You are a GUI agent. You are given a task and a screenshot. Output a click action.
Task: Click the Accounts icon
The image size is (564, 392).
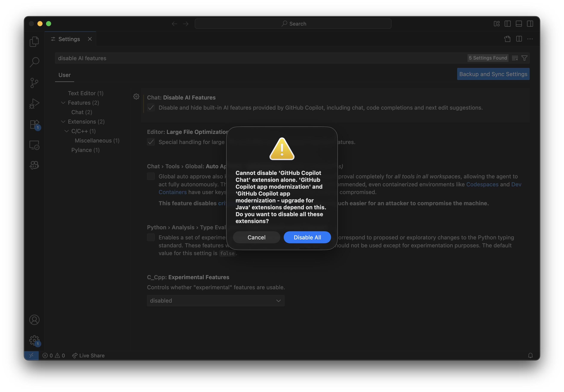coord(34,320)
